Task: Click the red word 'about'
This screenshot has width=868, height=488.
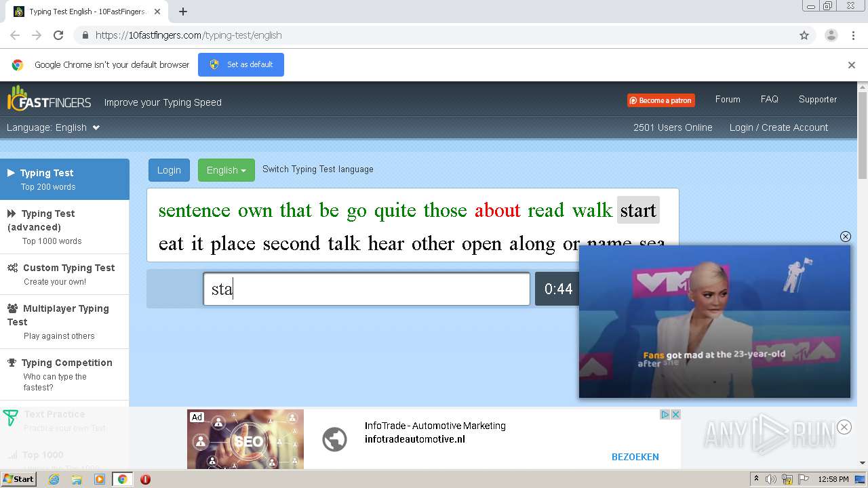Action: coord(497,210)
